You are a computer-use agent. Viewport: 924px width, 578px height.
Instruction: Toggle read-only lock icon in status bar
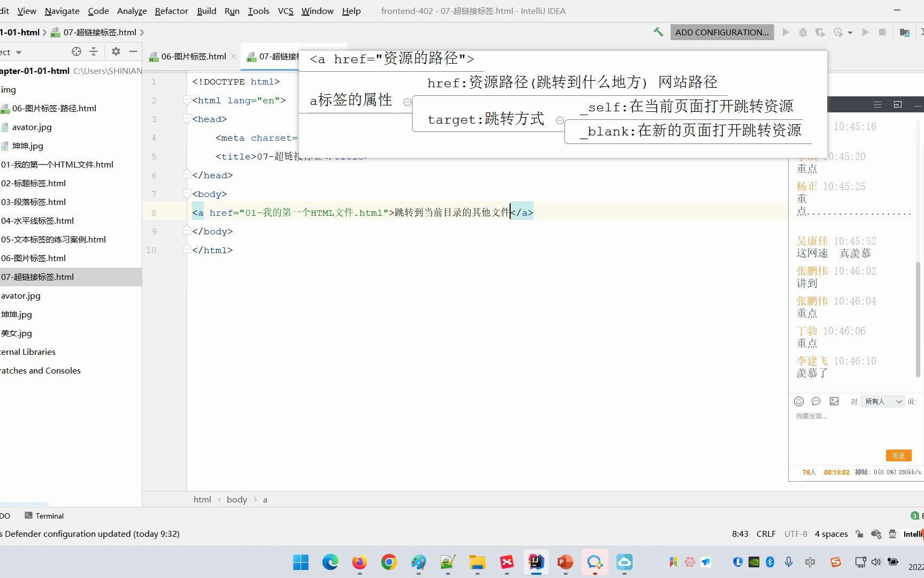coord(859,534)
